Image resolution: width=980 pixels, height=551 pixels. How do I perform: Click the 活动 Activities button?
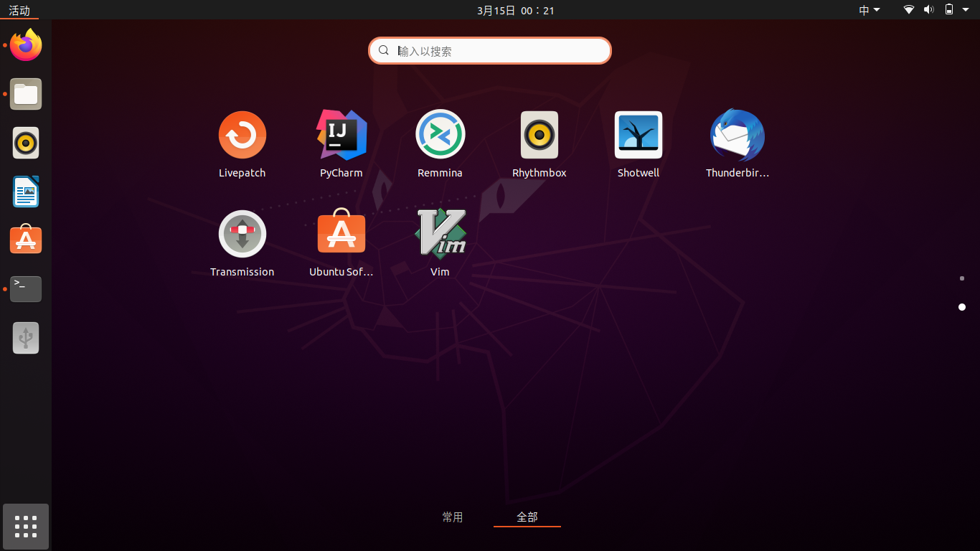19,10
